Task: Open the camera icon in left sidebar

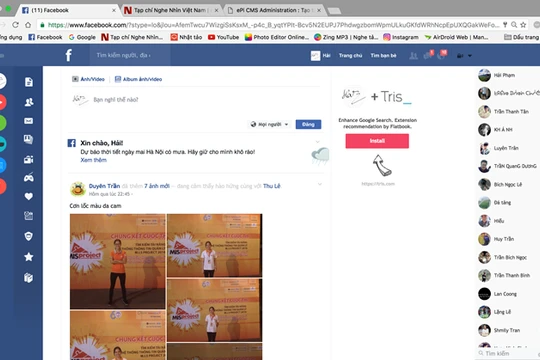Action: 29,160
